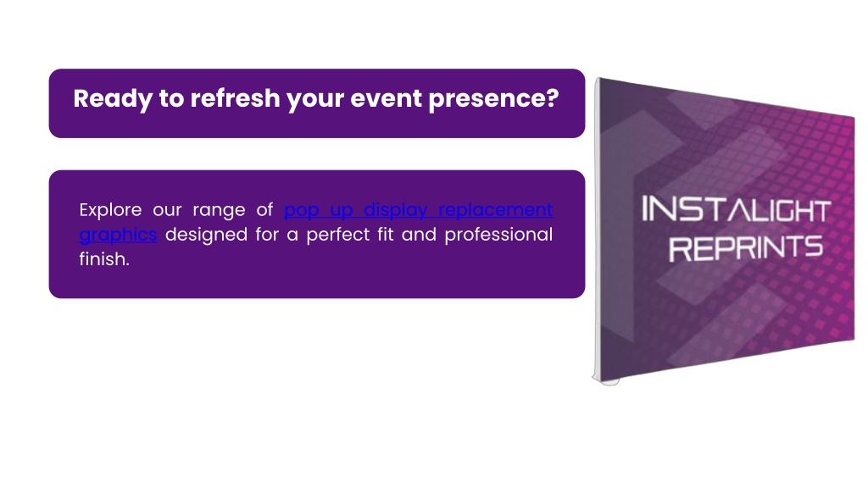868x488 pixels.
Task: Click the word "professional" in the paragraph
Action: click(498, 235)
